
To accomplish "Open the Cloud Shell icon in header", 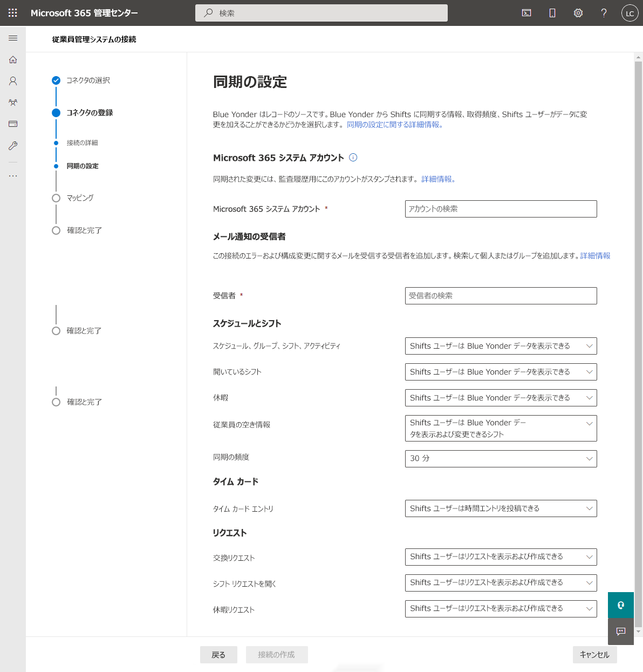I will [526, 13].
